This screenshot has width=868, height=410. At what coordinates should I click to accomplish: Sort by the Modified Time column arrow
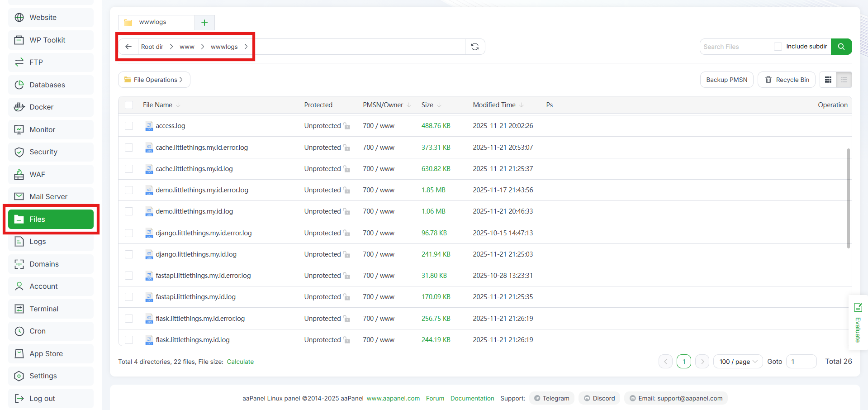click(522, 105)
